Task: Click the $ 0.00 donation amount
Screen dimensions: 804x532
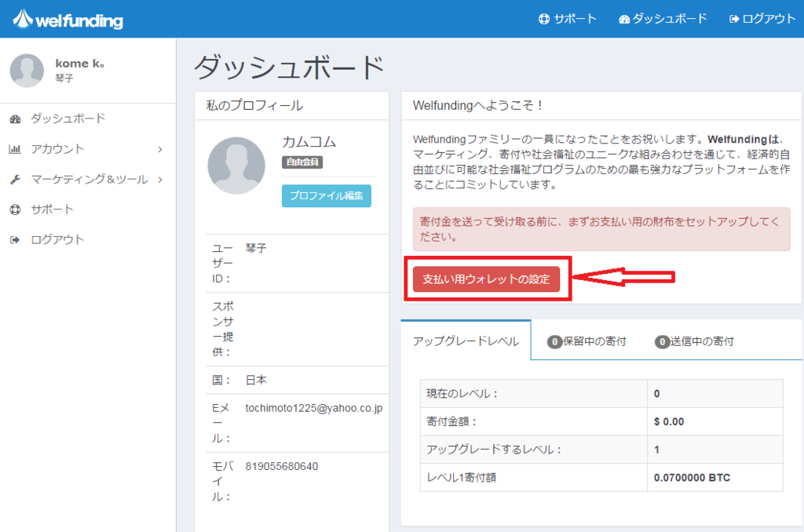Action: pos(669,422)
